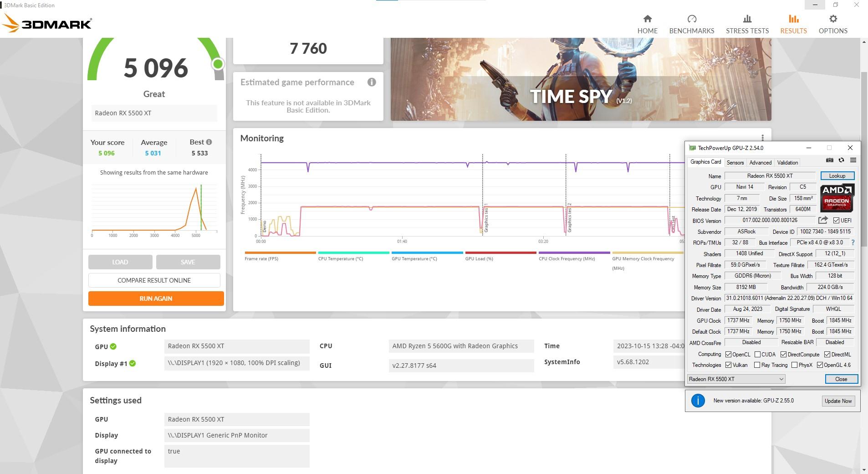Screen dimensions: 868x474
Task: Click Bus Interface question mark help
Action: coord(853,242)
